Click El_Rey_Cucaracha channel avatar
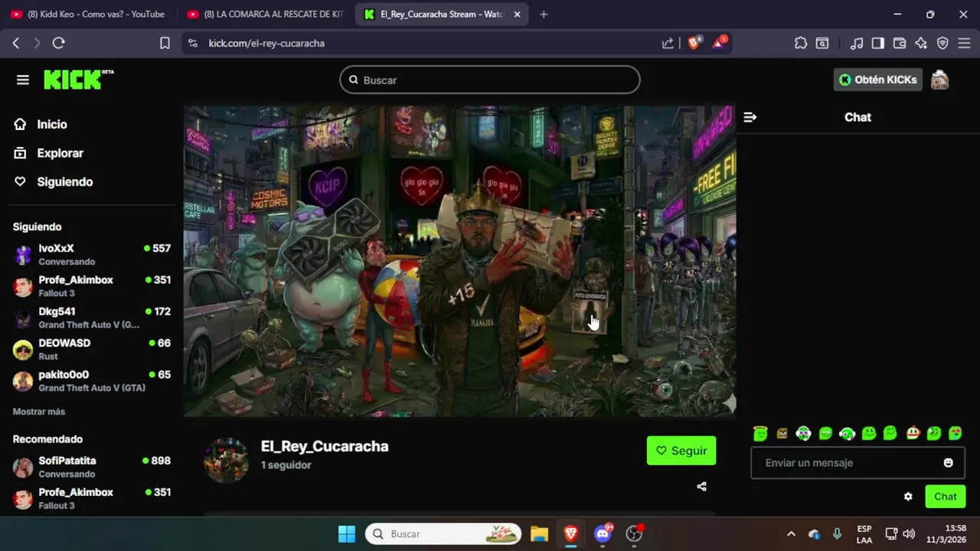 pyautogui.click(x=226, y=461)
